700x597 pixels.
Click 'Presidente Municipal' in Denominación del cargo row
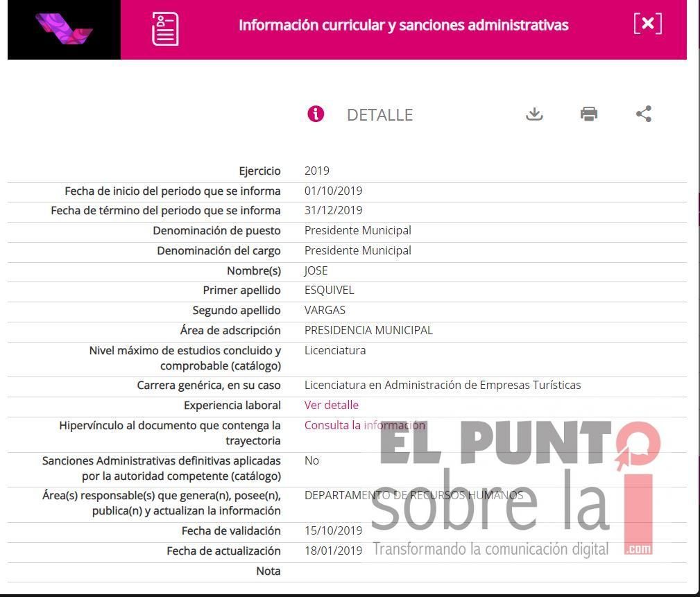click(357, 251)
